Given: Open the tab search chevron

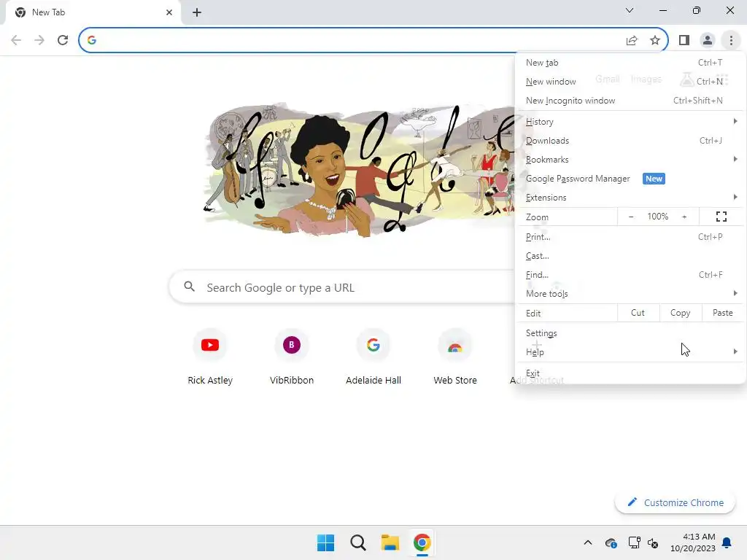Looking at the screenshot, I should pos(630,10).
